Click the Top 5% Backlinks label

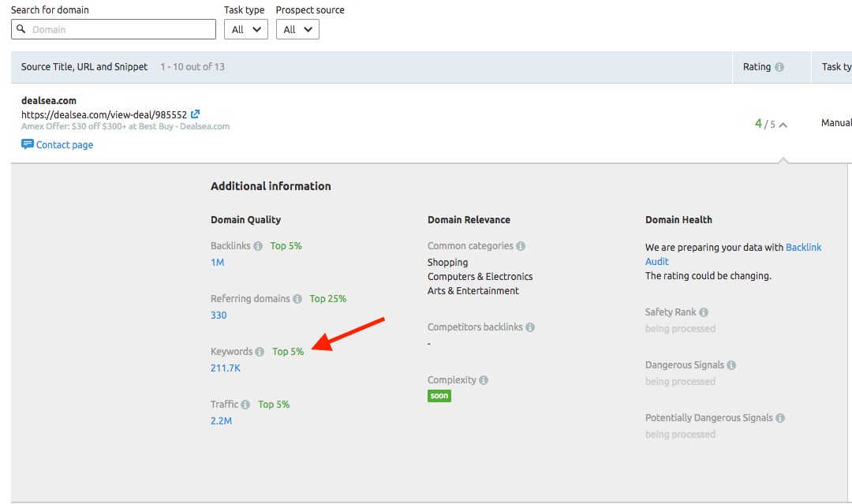tap(286, 246)
